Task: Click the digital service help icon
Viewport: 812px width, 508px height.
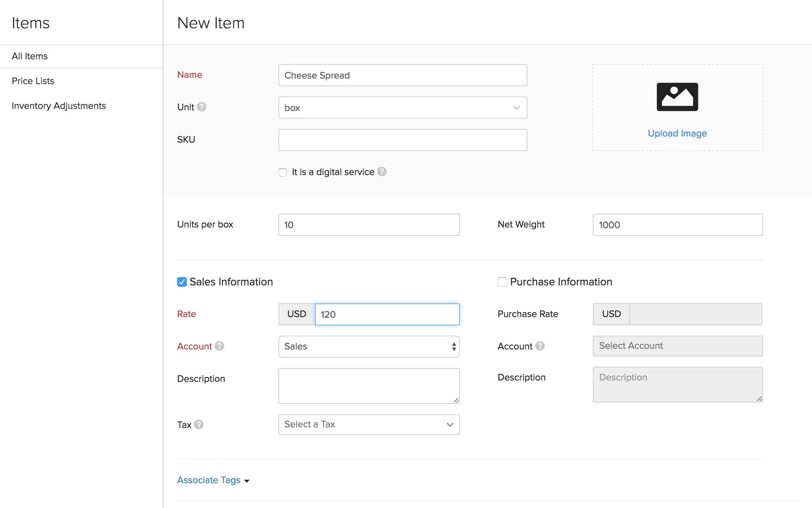Action: point(382,172)
